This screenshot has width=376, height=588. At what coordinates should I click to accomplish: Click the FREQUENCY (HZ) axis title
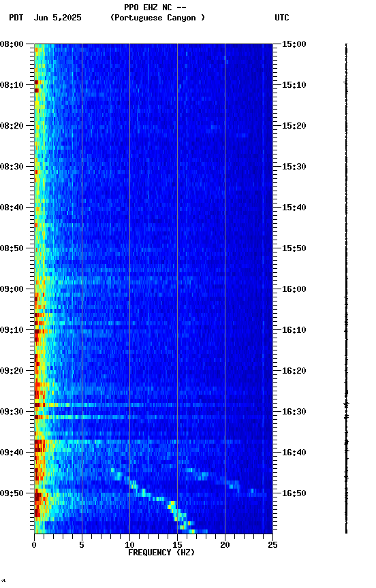(x=161, y=553)
